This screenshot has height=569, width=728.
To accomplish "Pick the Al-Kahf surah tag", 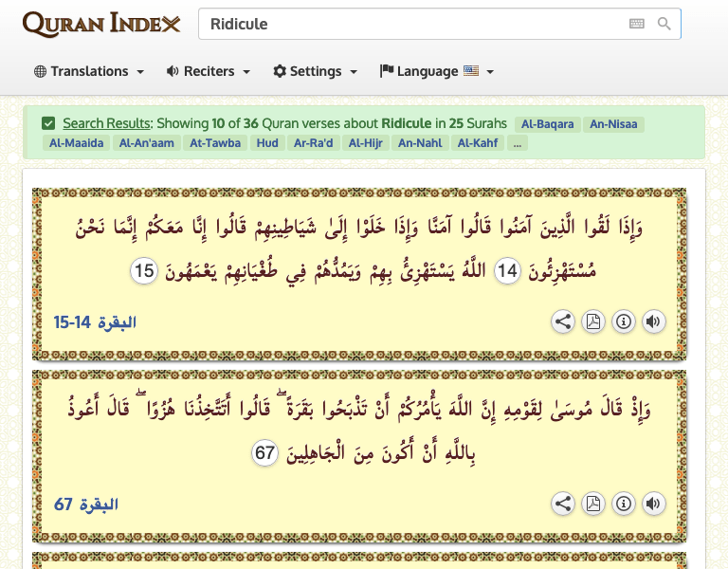I will tap(478, 143).
